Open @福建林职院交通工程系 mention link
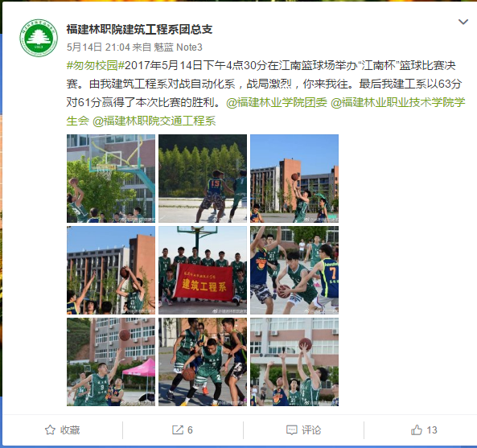Viewport: 477px width, 448px height. point(154,121)
